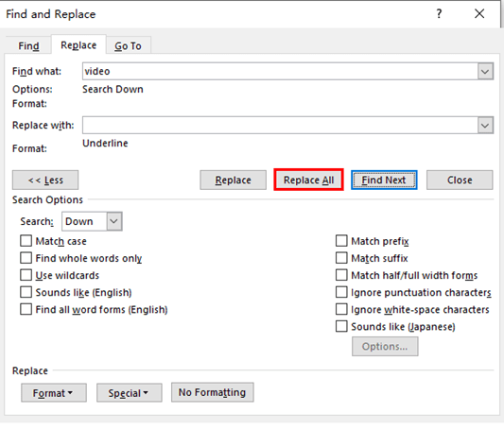Viewport: 504px width, 430px height.
Task: Open the Special menu button
Action: (x=130, y=392)
